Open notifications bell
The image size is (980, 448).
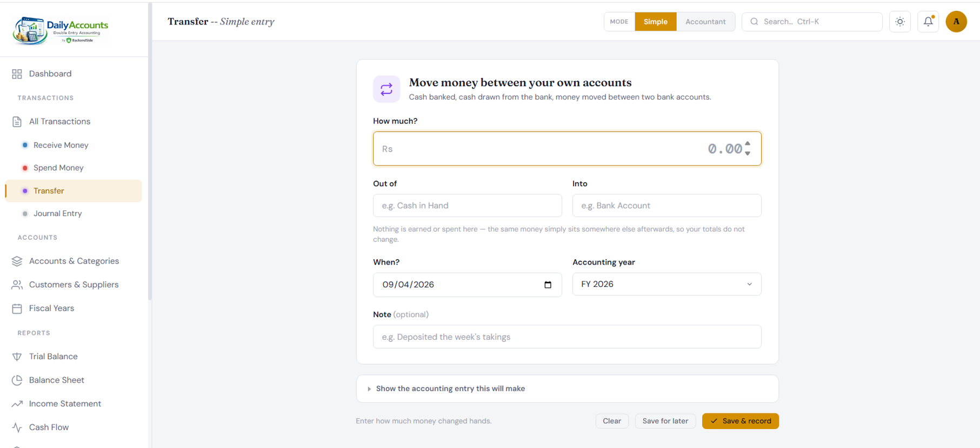(x=928, y=22)
